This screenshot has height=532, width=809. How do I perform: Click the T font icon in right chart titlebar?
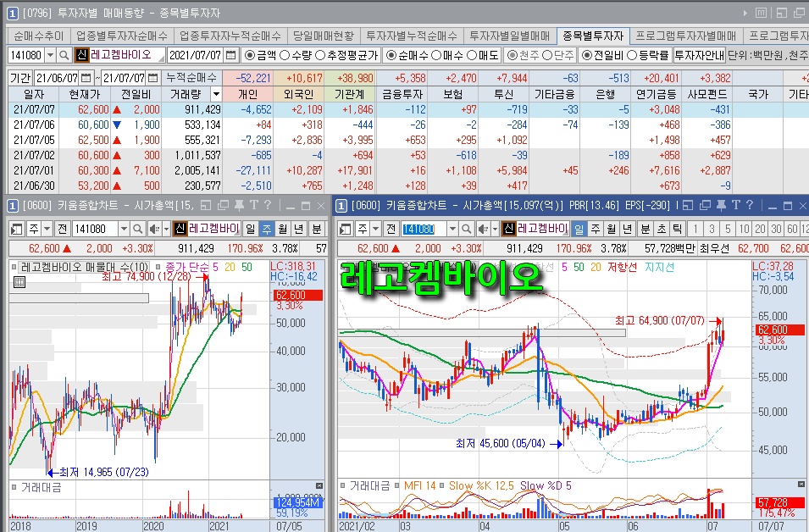click(736, 205)
